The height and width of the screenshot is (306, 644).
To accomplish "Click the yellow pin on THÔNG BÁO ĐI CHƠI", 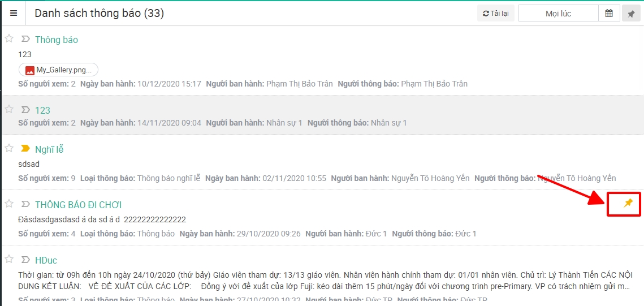I will (x=628, y=204).
